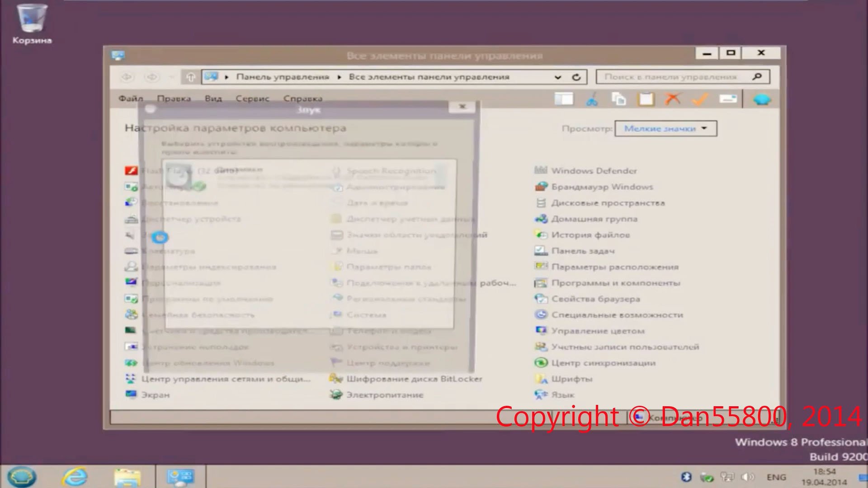This screenshot has width=868, height=488.
Task: Click the volume speaker tray icon
Action: coord(748,477)
